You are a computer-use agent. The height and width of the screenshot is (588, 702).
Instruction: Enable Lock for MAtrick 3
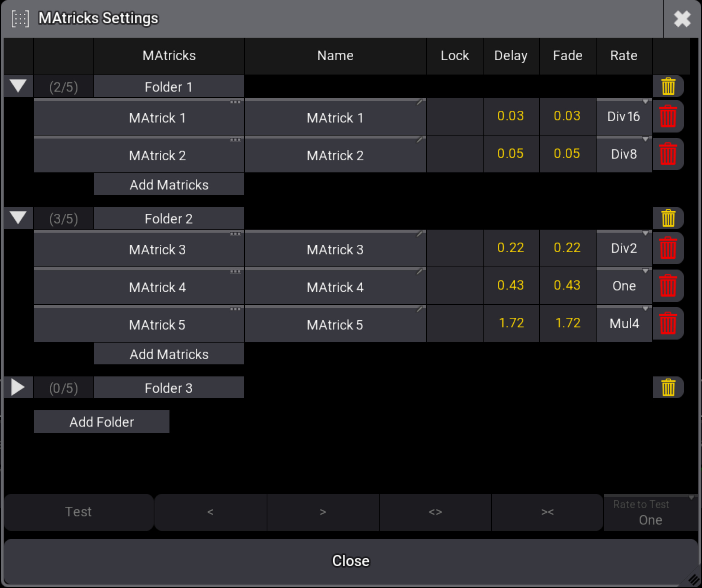(x=455, y=249)
